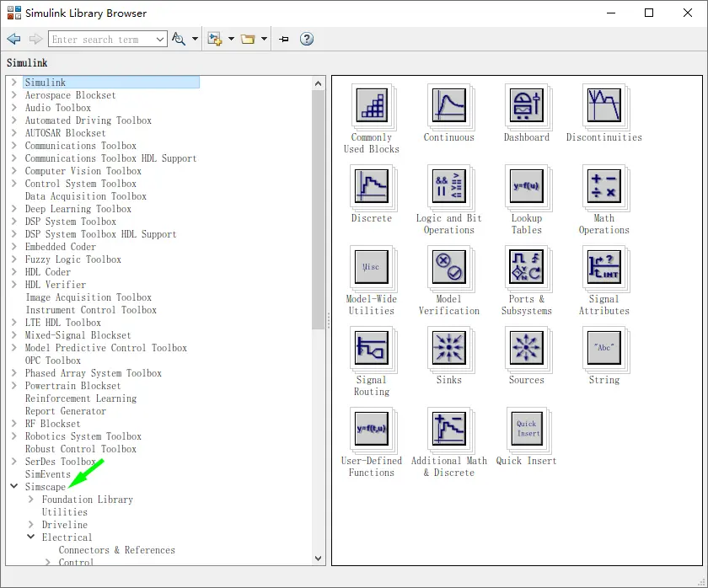The height and width of the screenshot is (588, 708).
Task: Pin the Library Browser window on top
Action: pyautogui.click(x=283, y=40)
